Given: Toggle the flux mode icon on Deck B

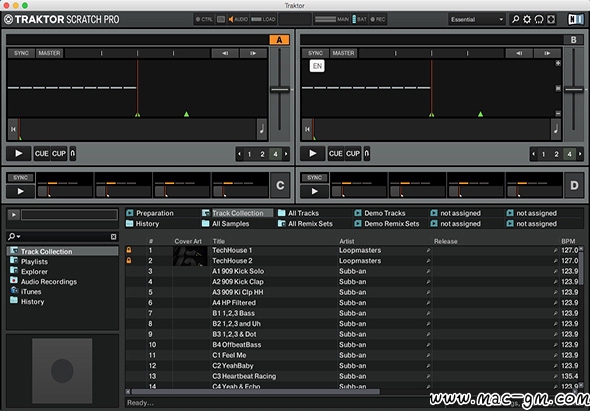Looking at the screenshot, I should pyautogui.click(x=366, y=154).
